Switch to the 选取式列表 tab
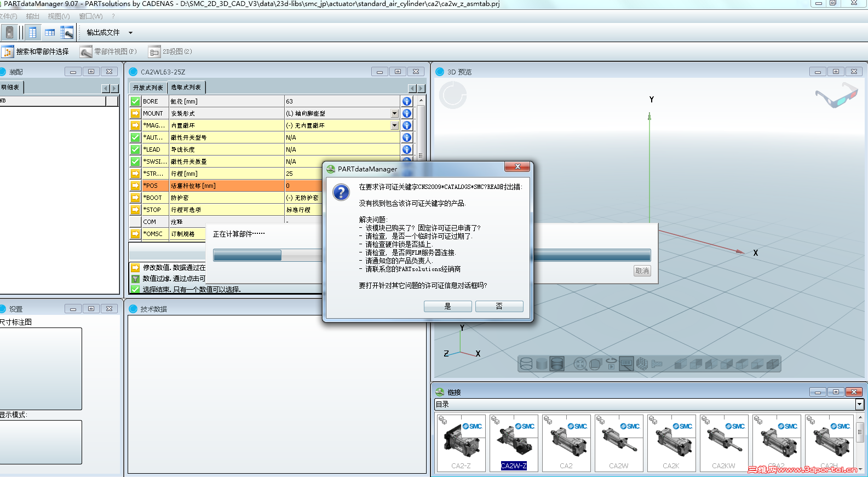This screenshot has height=477, width=868. [x=186, y=88]
